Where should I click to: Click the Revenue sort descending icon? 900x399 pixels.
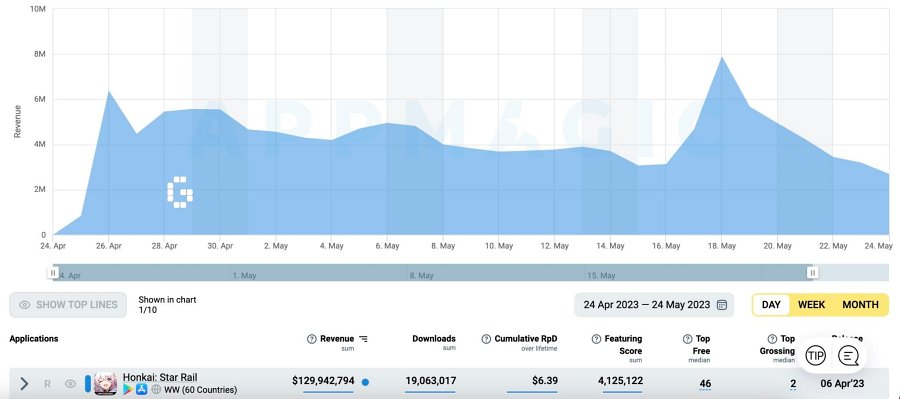pyautogui.click(x=363, y=339)
